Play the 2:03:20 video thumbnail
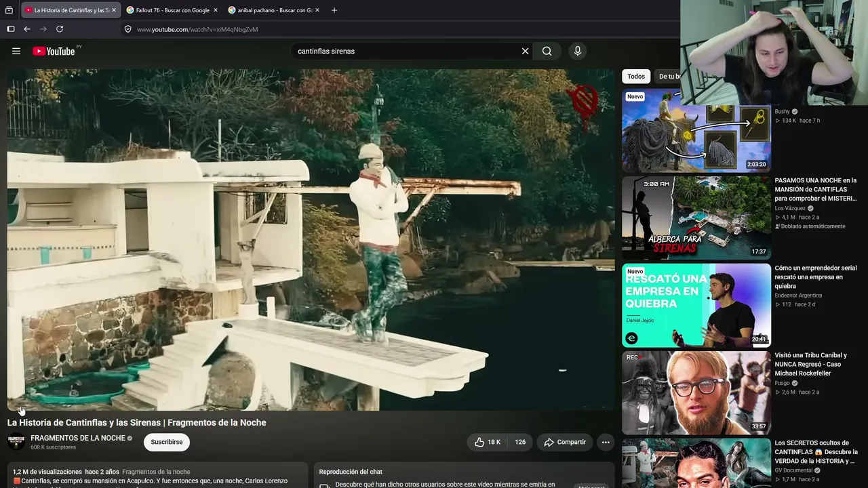Screen dimensions: 868x488 click(696, 130)
